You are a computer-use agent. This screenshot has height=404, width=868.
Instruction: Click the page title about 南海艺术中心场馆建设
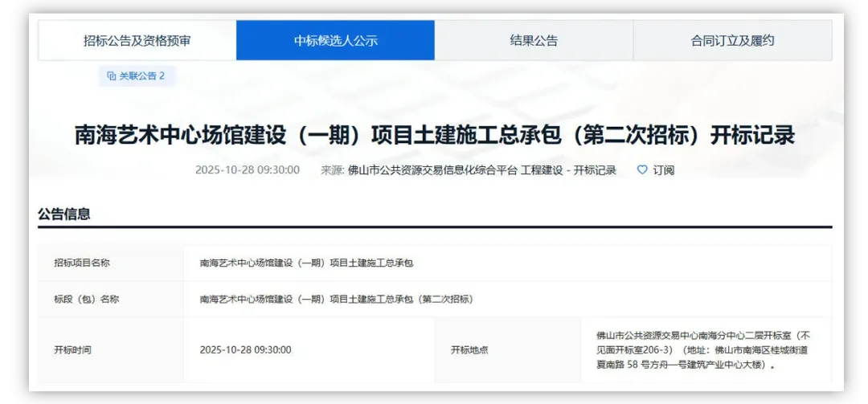point(435,136)
